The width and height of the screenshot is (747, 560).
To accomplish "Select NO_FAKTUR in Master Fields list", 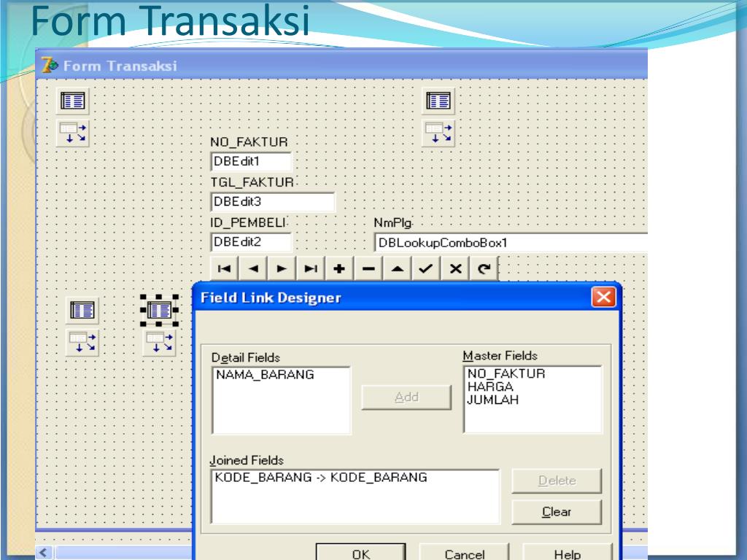I will coord(506,374).
